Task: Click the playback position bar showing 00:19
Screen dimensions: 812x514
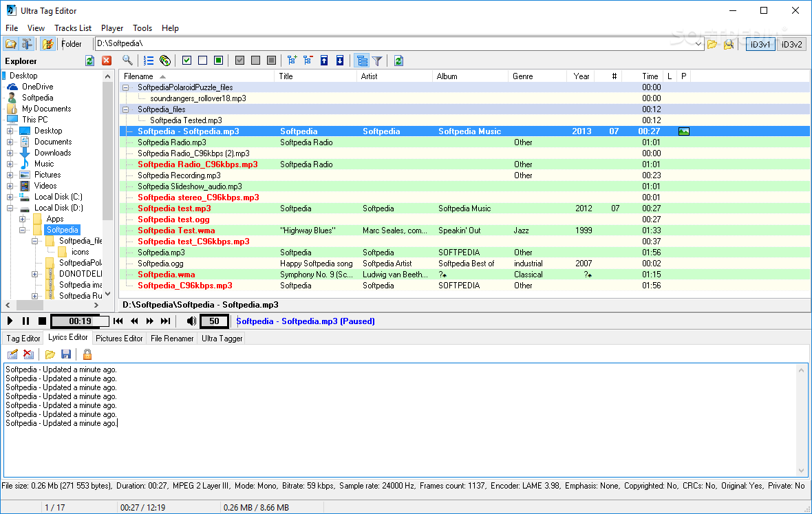Action: (81, 321)
